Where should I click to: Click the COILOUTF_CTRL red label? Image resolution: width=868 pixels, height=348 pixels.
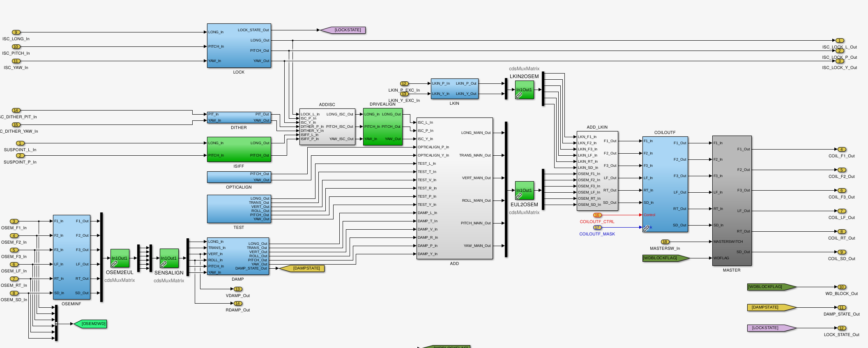pos(597,221)
